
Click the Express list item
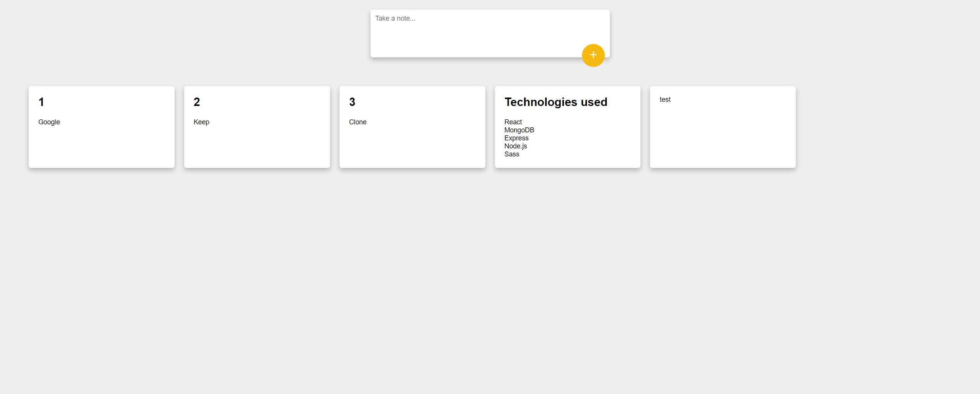tap(516, 138)
